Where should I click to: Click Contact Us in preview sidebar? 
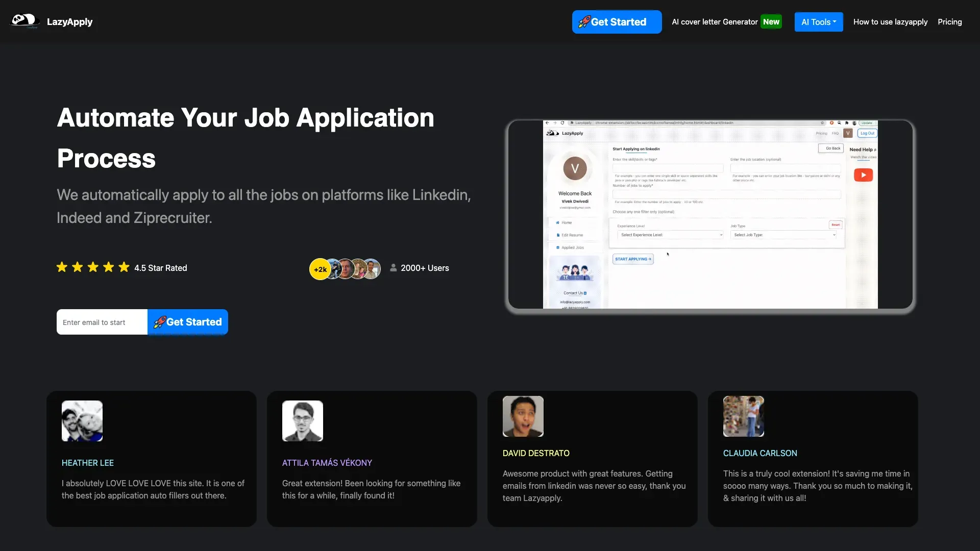pyautogui.click(x=575, y=293)
